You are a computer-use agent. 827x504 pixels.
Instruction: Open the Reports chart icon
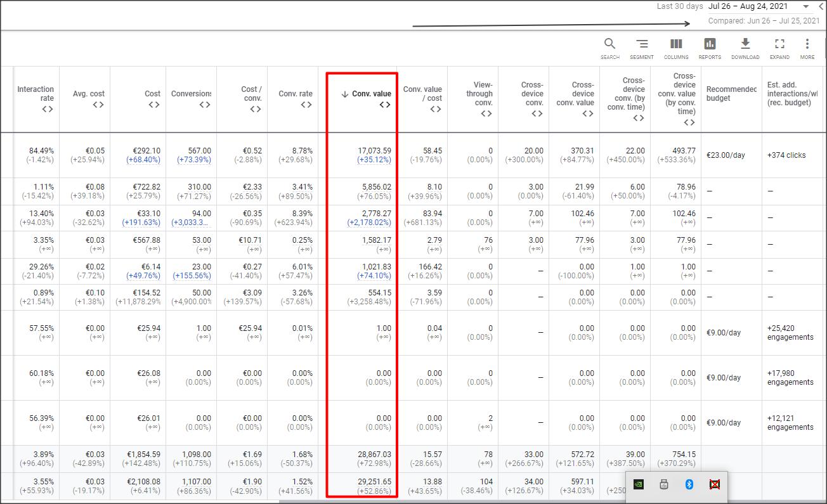pos(710,44)
